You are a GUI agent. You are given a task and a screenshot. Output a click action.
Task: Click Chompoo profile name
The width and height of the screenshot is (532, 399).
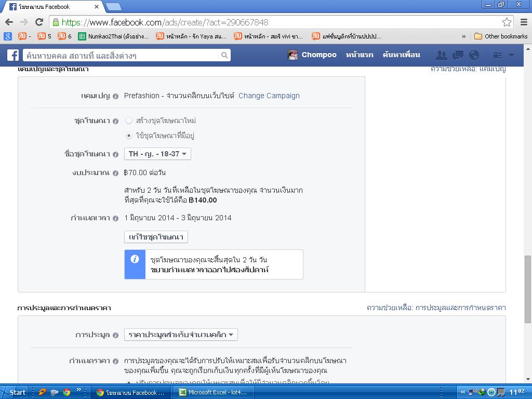319,55
